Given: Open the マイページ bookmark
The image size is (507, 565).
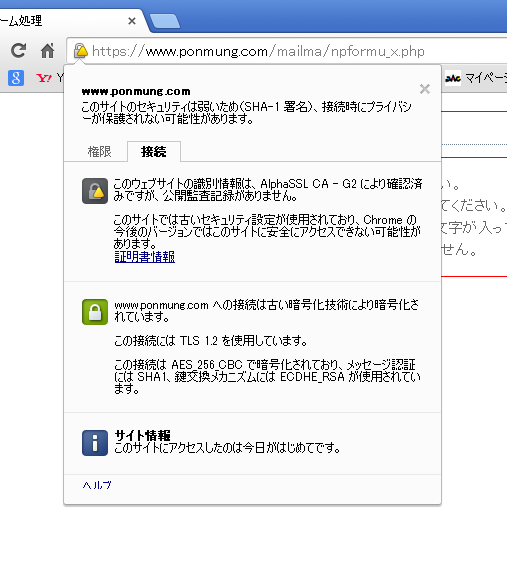Looking at the screenshot, I should [476, 78].
